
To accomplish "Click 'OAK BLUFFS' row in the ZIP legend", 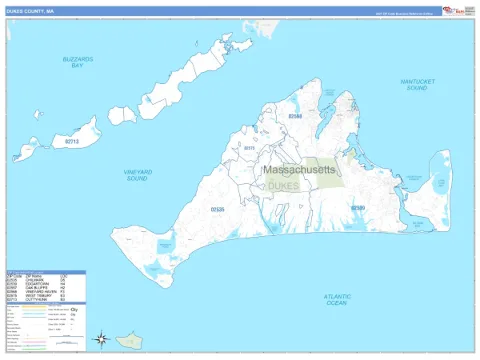I will coord(37,288).
